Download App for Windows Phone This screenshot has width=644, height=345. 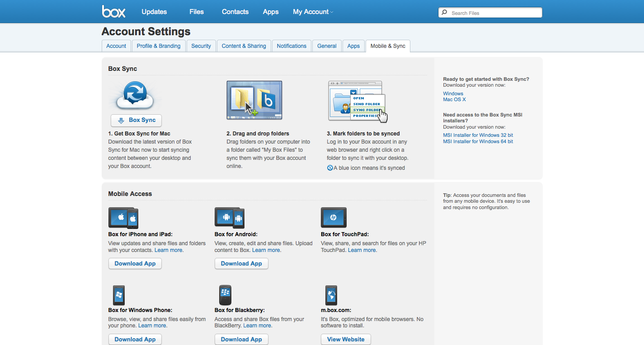(x=135, y=340)
